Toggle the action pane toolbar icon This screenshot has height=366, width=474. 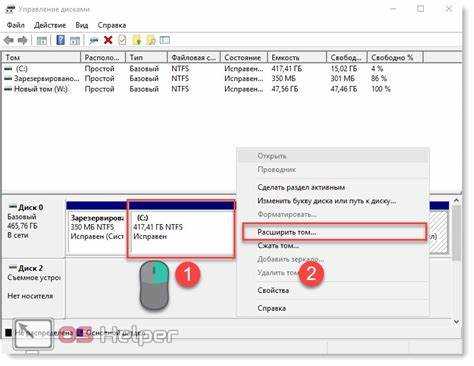[75, 41]
